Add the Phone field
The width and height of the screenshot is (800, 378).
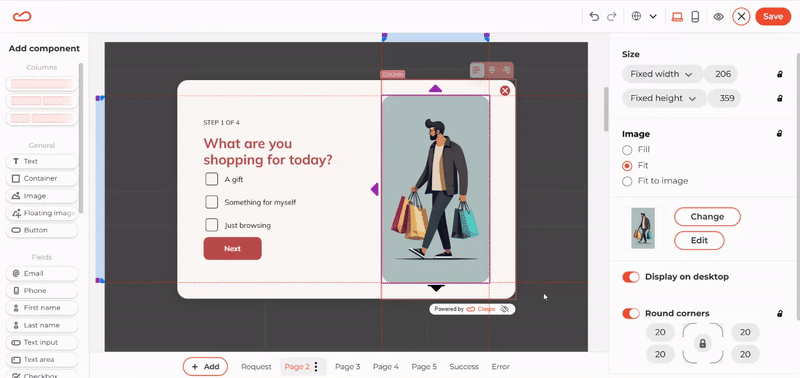click(x=42, y=290)
